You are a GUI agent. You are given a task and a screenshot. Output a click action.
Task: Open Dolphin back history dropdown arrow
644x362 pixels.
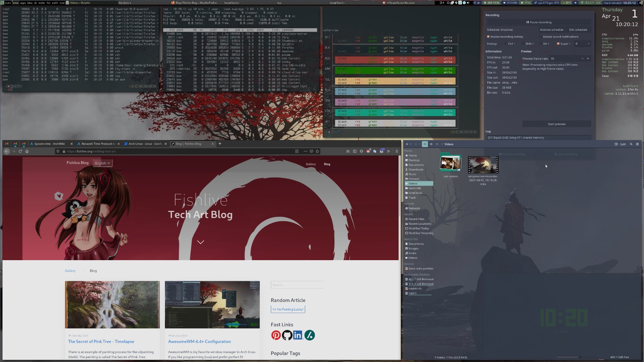click(410, 144)
